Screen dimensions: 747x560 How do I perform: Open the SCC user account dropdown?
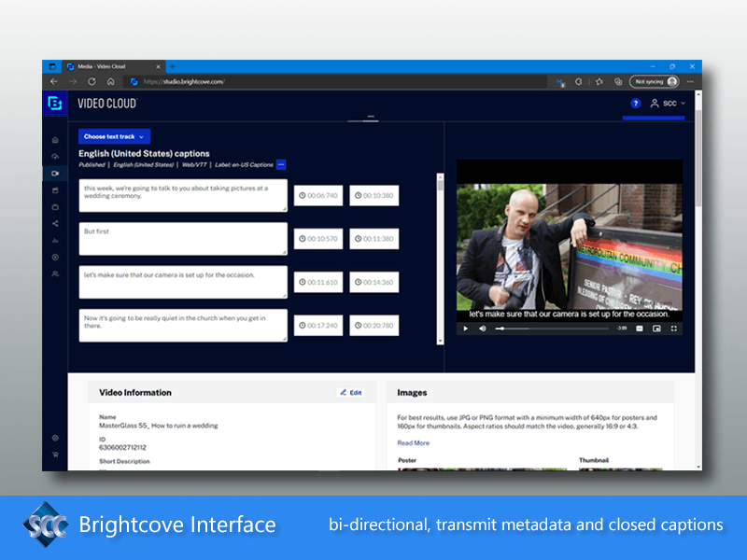click(668, 104)
